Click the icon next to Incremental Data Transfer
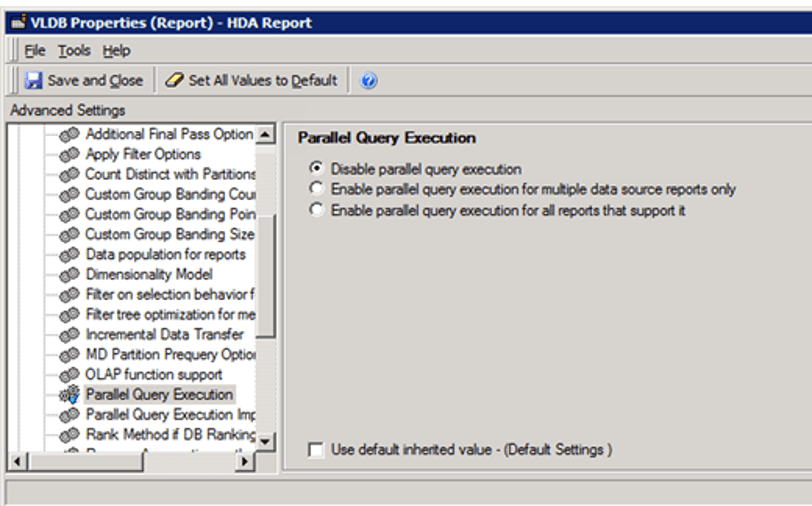812x506 pixels. (x=70, y=335)
